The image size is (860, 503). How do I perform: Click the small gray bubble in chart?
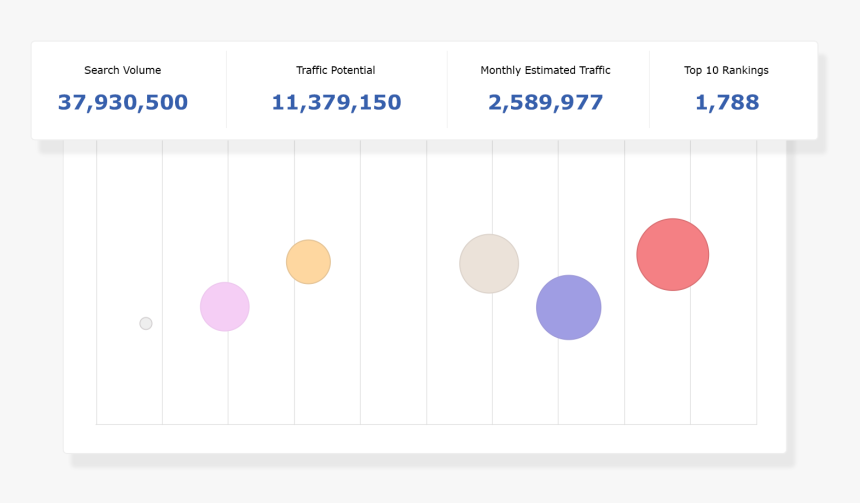146,324
